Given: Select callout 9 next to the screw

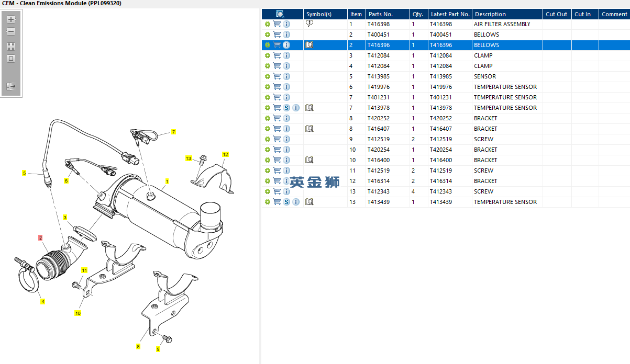Looking at the screenshot, I should 158,349.
